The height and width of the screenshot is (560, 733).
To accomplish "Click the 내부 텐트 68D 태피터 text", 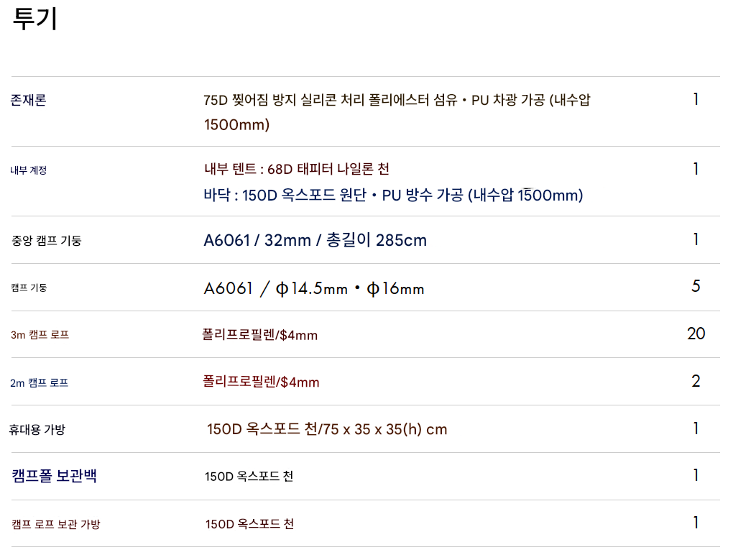I will (296, 169).
